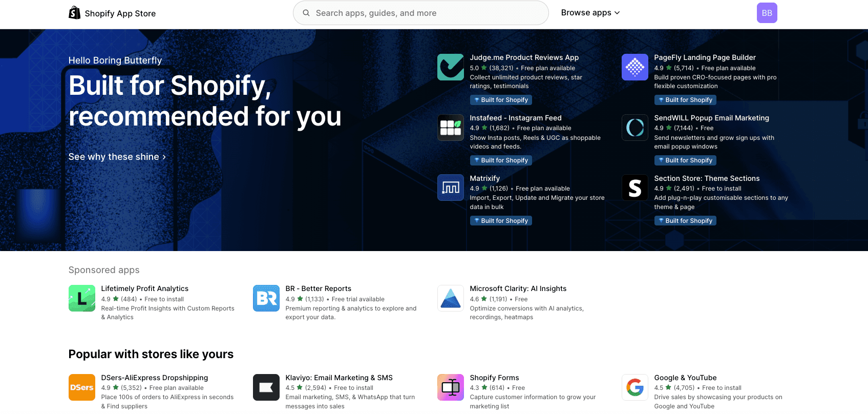Open See why these shine link
This screenshot has height=414, width=868.
[117, 157]
